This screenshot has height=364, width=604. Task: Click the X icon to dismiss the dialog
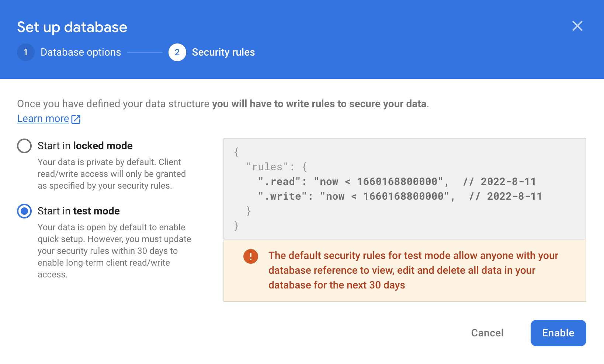tap(577, 26)
